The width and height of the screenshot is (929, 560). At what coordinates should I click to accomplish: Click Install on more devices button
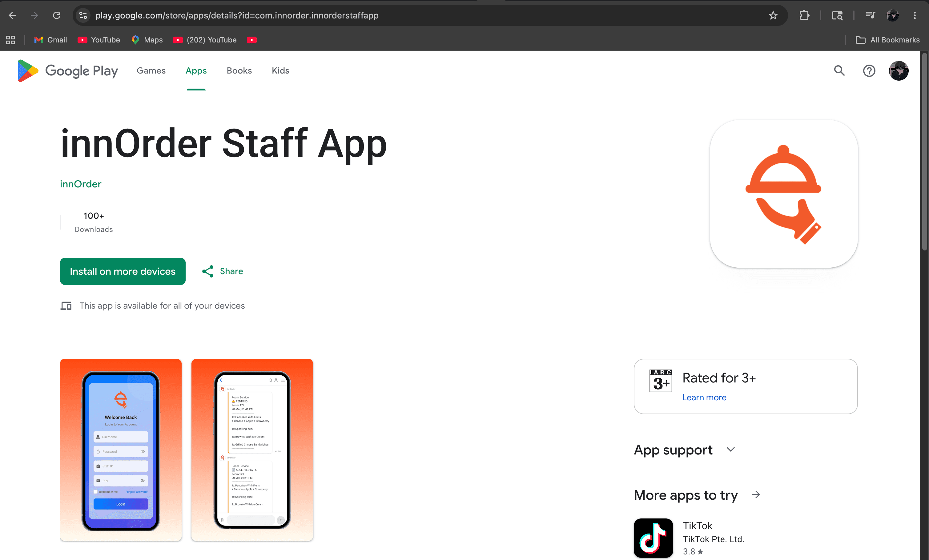[x=123, y=271]
